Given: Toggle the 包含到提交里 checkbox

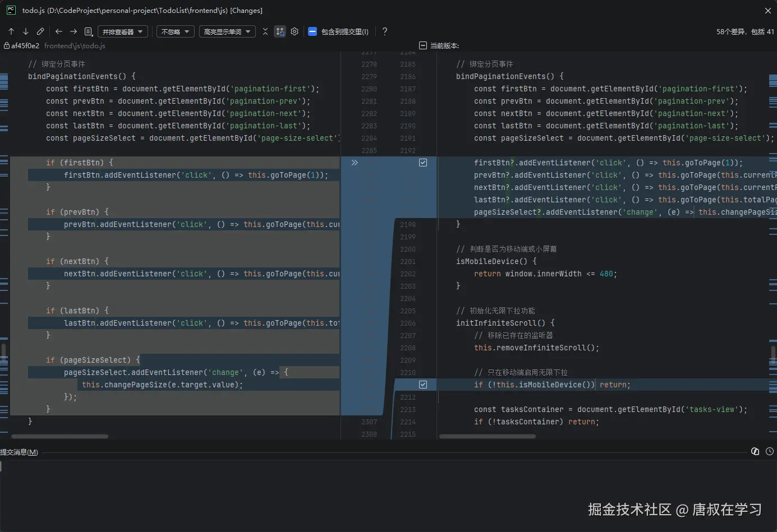Looking at the screenshot, I should click(312, 31).
